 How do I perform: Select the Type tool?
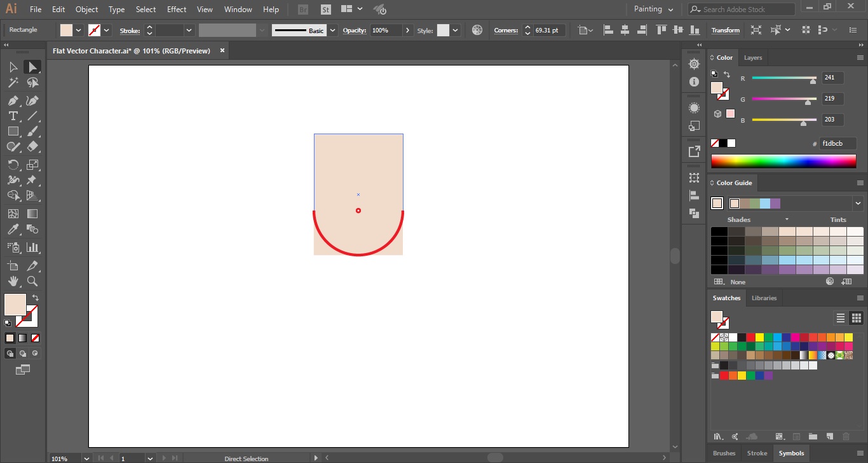[x=13, y=116]
